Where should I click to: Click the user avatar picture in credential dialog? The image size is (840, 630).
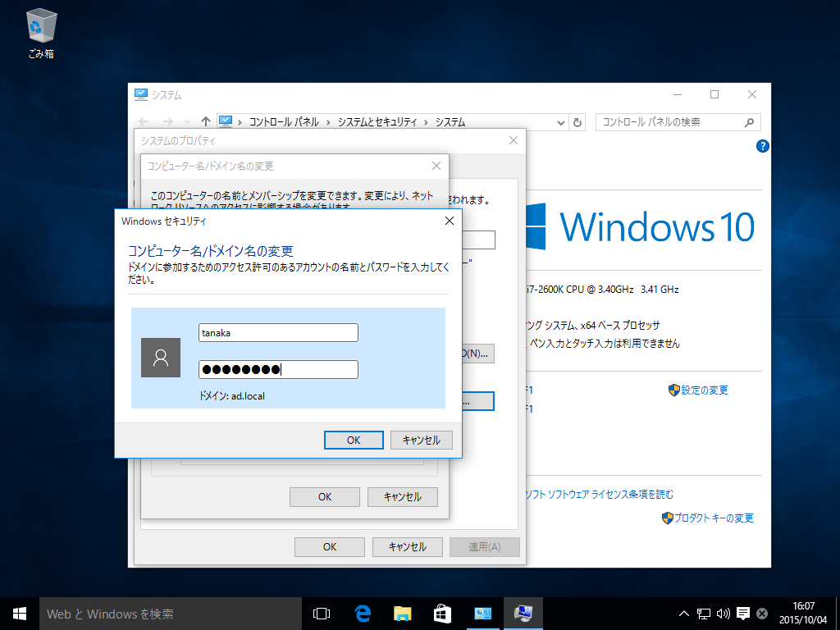point(161,358)
